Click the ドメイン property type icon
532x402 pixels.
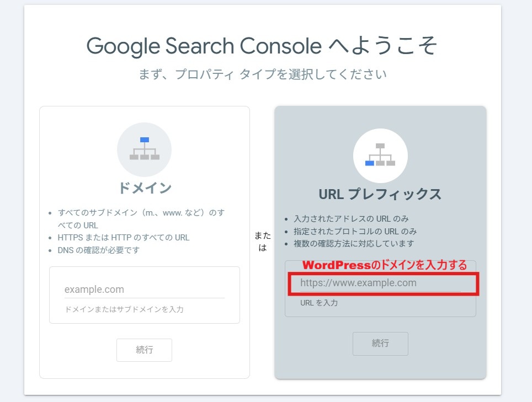point(144,149)
